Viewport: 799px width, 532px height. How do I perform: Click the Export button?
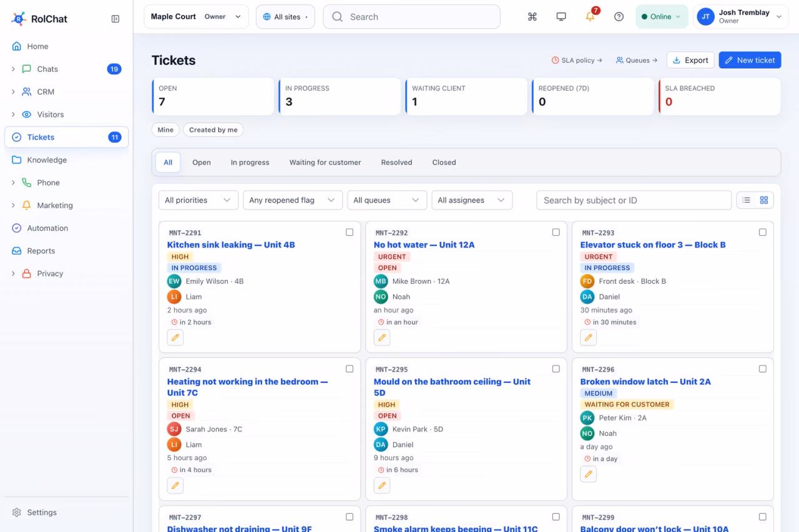coord(690,60)
